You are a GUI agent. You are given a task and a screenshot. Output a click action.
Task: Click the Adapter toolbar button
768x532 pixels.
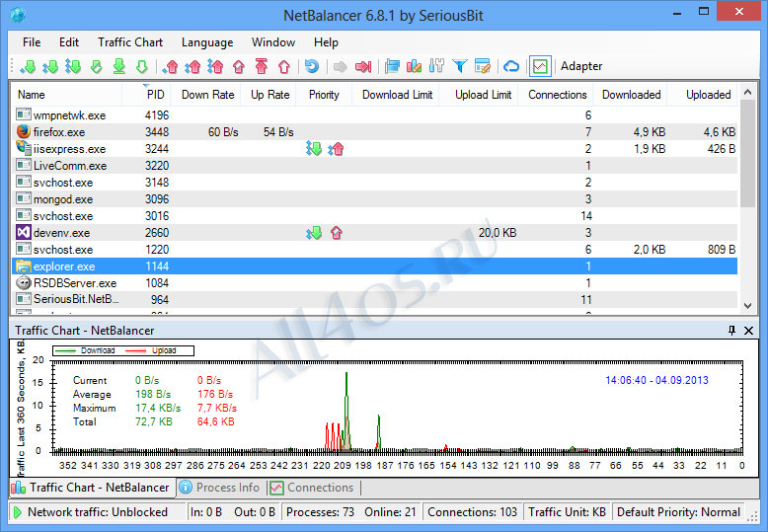click(581, 66)
